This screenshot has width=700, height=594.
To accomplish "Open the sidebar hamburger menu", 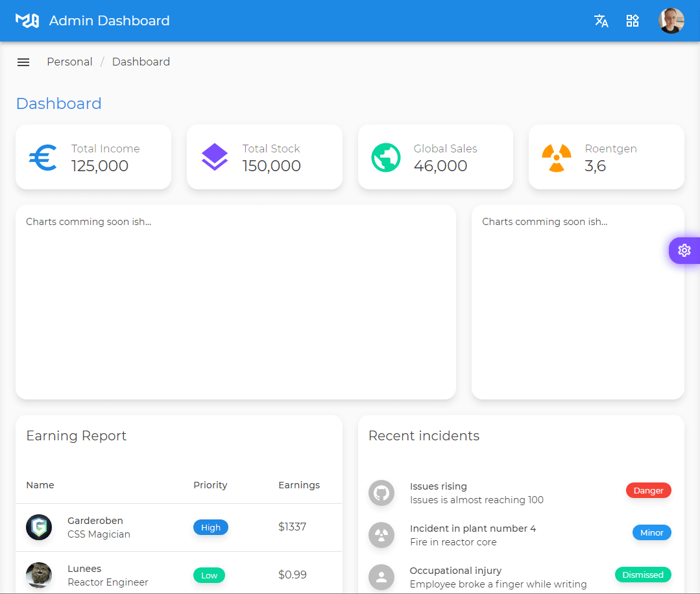I will click(x=23, y=62).
